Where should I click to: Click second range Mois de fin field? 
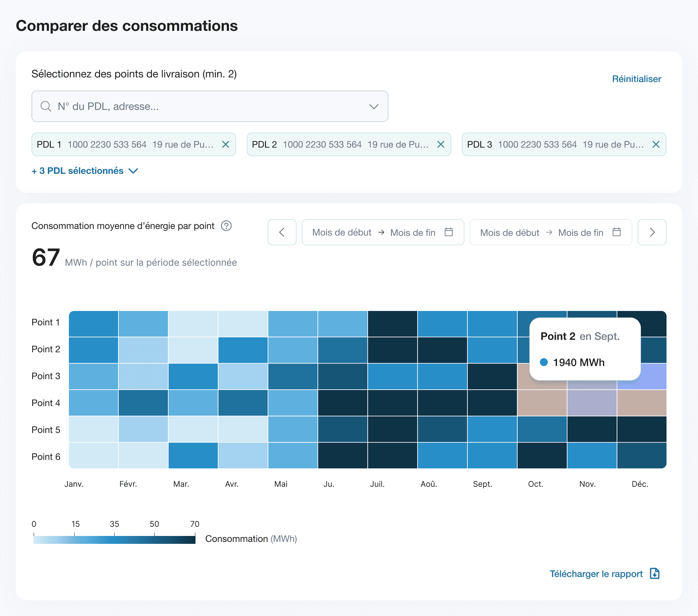[x=581, y=233]
